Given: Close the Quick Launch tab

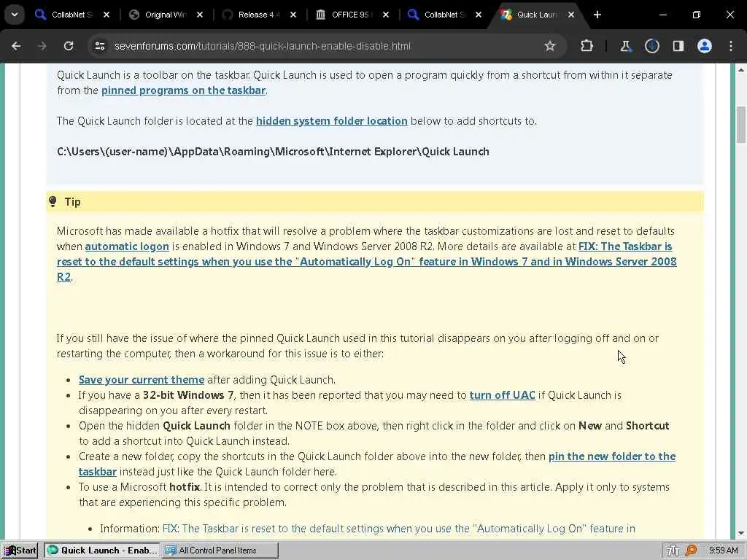Looking at the screenshot, I should pyautogui.click(x=570, y=15).
